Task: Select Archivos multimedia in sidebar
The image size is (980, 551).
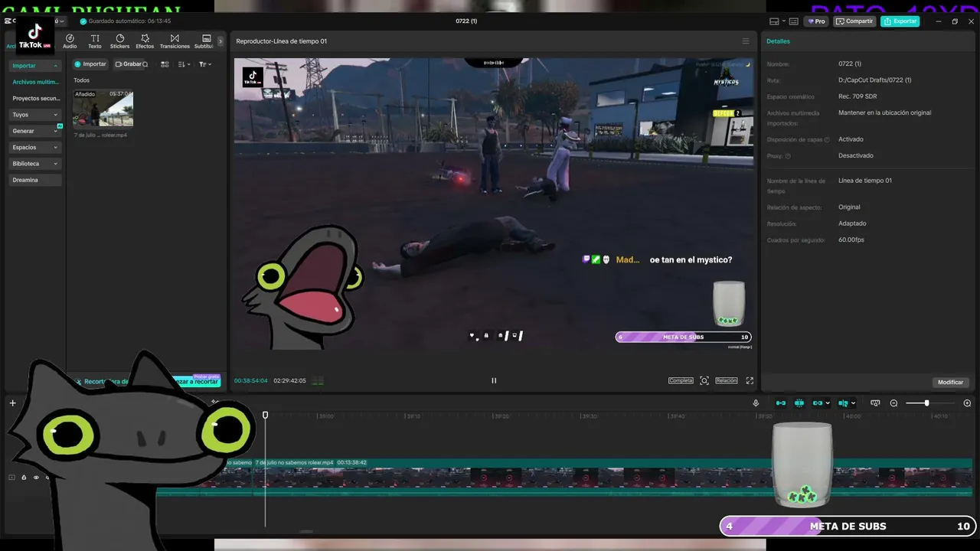Action: click(35, 82)
